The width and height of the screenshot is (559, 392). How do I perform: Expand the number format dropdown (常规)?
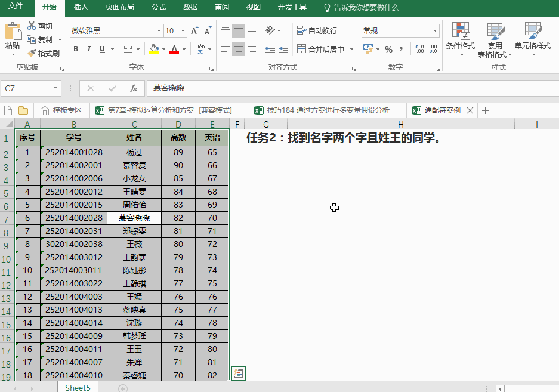(x=435, y=31)
